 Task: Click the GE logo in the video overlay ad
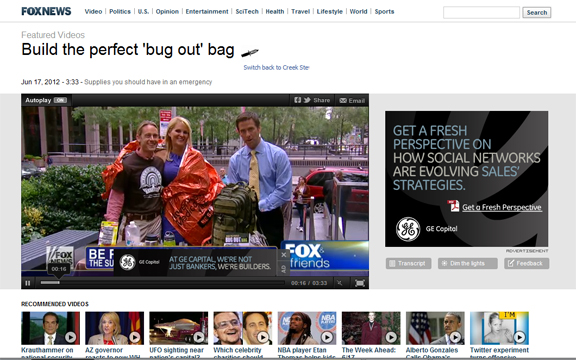coord(127,262)
